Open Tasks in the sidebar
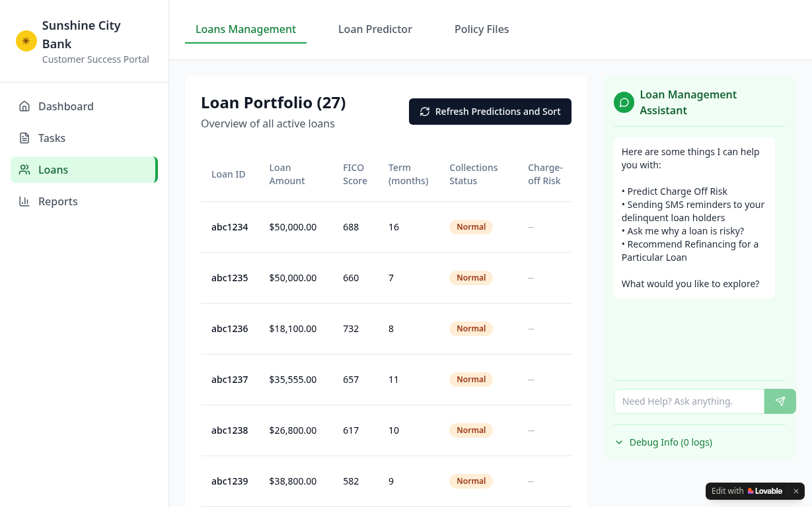This screenshot has height=507, width=812. pos(84,138)
